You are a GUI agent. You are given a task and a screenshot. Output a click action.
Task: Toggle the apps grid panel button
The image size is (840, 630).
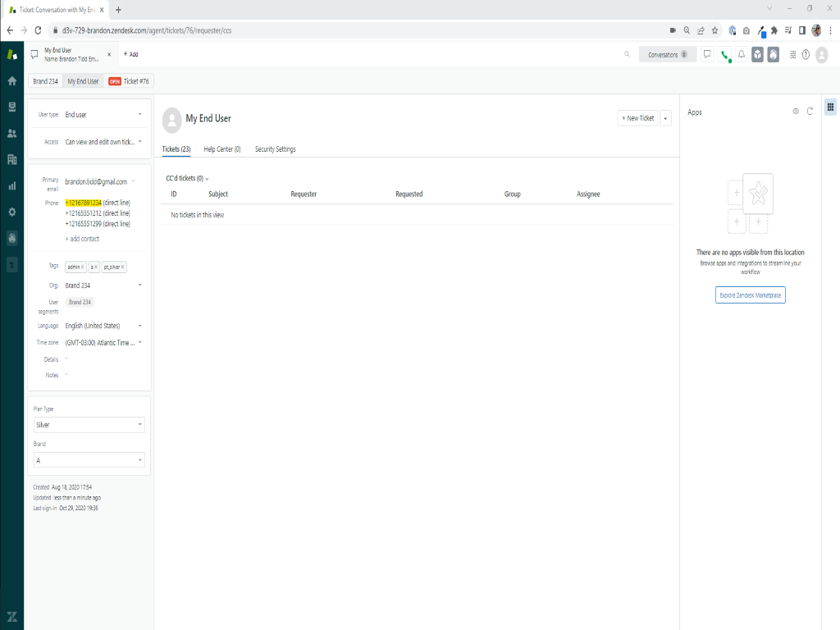click(830, 107)
